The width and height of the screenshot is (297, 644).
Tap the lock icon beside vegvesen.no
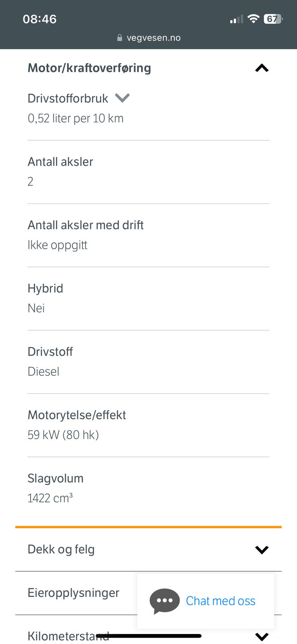tap(119, 38)
